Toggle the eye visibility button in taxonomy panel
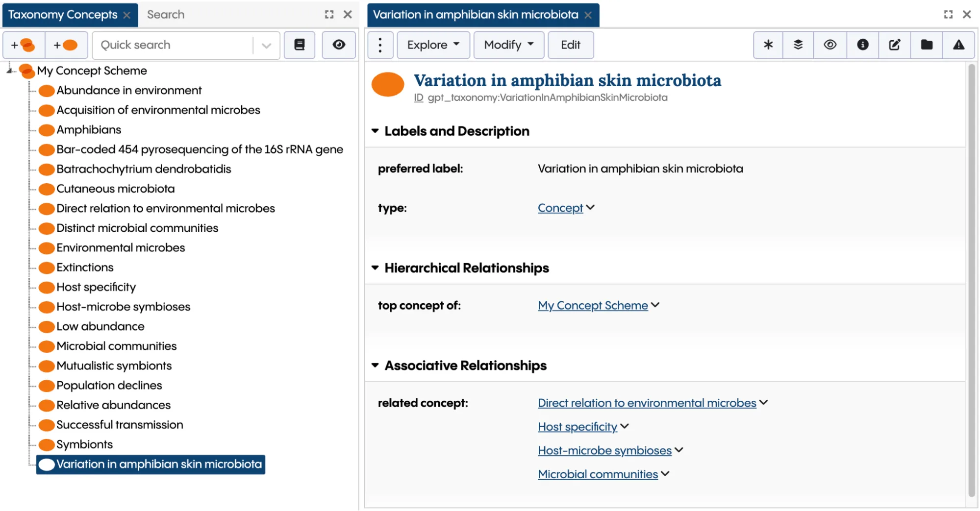The height and width of the screenshot is (511, 980). click(339, 45)
